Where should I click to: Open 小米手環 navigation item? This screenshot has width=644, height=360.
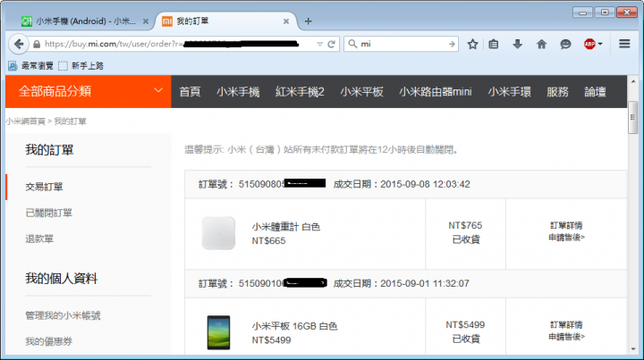tap(509, 92)
